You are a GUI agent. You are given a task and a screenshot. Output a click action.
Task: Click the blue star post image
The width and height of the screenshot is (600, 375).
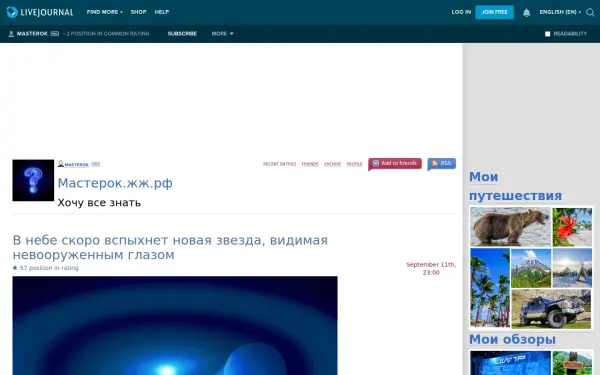tap(175, 326)
